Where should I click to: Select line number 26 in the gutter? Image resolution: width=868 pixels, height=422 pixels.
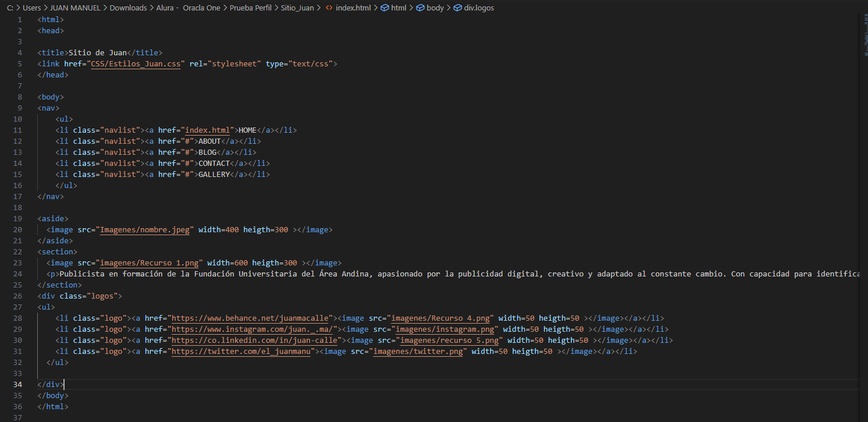[x=17, y=296]
